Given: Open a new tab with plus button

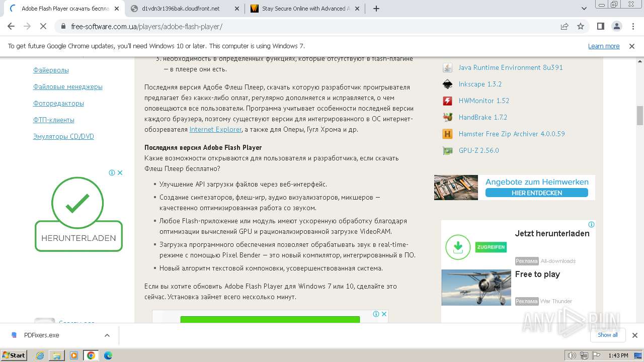Looking at the screenshot, I should [x=376, y=9].
